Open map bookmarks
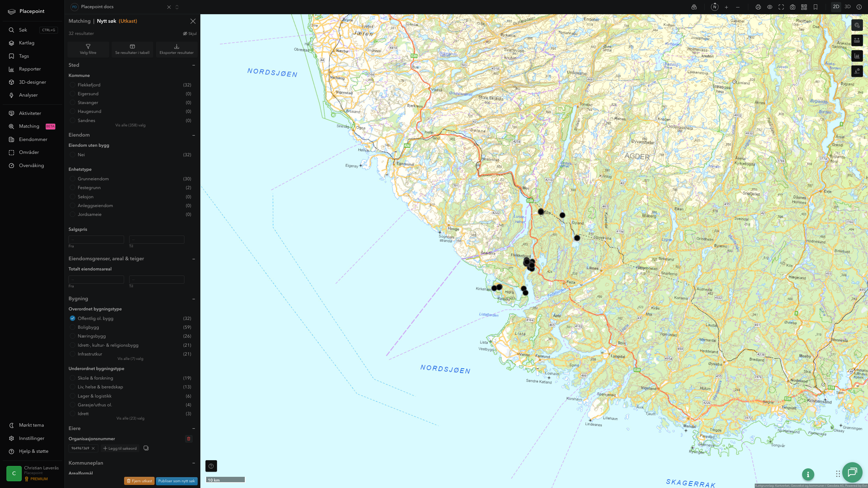This screenshot has width=868, height=488. (815, 7)
